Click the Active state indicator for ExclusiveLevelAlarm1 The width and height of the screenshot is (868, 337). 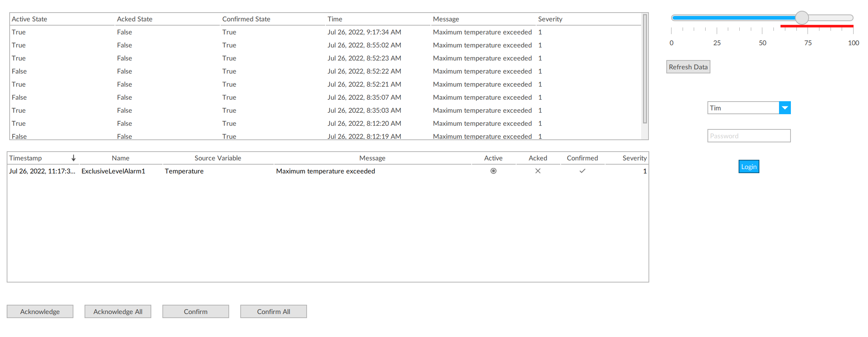pyautogui.click(x=493, y=171)
